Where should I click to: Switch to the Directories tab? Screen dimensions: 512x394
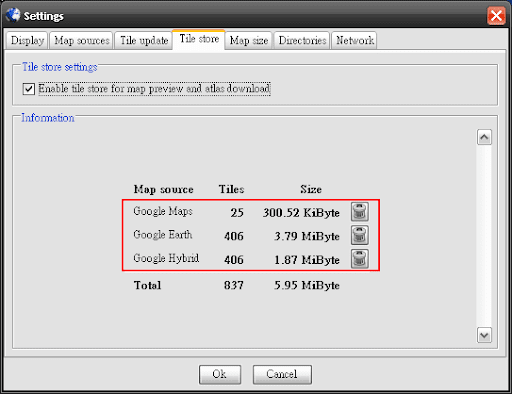[302, 40]
